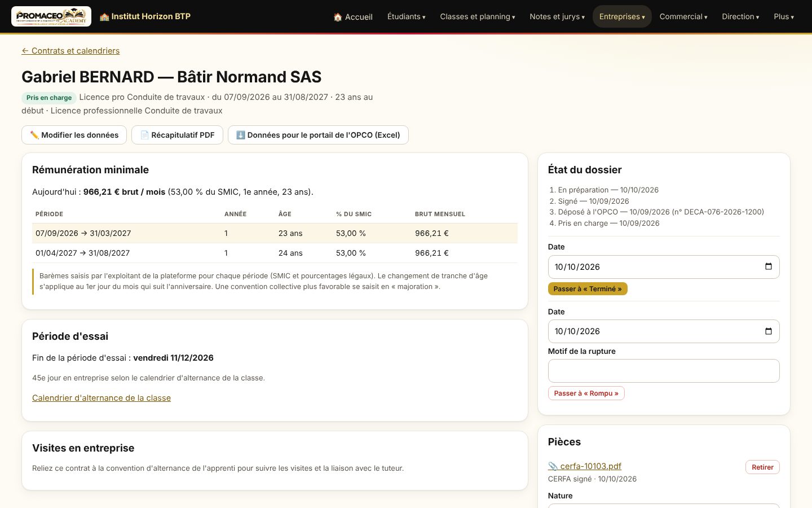The height and width of the screenshot is (508, 812).
Task: Open calendar picker in first Date field
Action: pos(768,266)
